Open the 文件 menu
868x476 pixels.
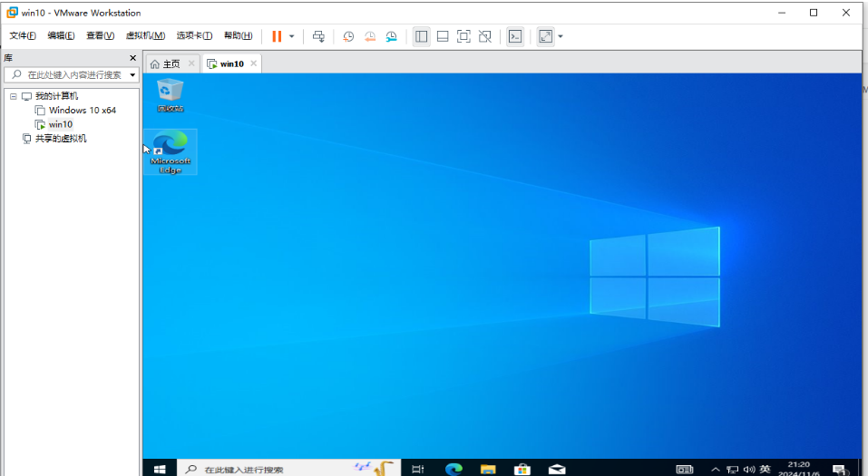click(x=23, y=35)
